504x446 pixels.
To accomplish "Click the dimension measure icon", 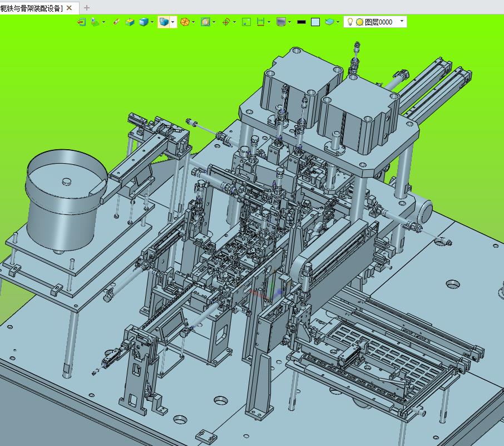I will pyautogui.click(x=260, y=22).
